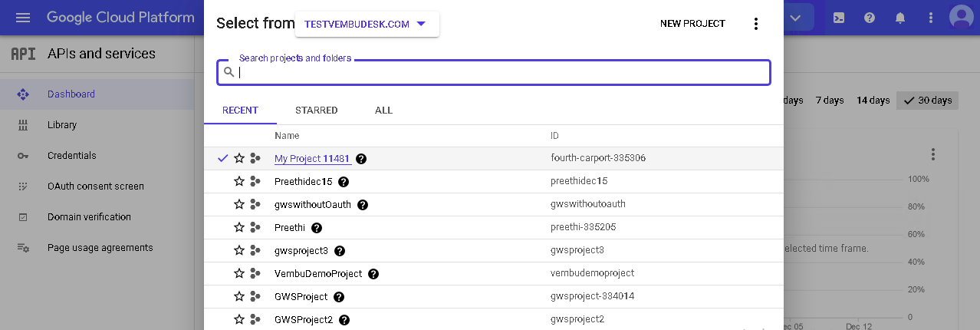
Task: Click the Name column header
Action: (x=287, y=136)
